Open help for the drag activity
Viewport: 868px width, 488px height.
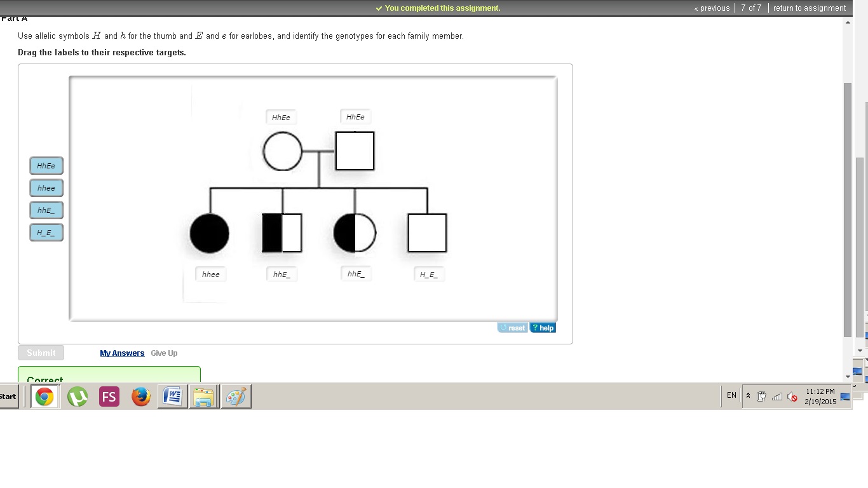[543, 328]
